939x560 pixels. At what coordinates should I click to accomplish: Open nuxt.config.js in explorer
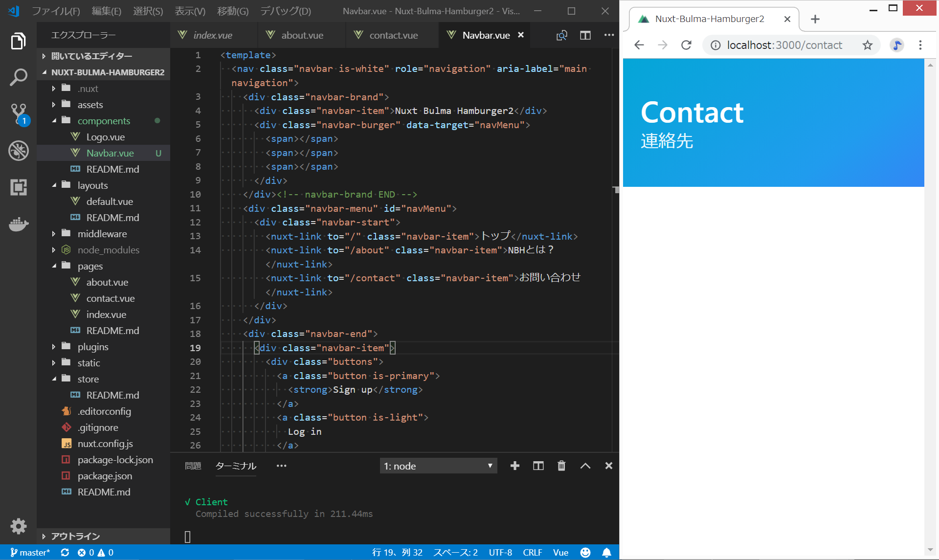(x=105, y=444)
